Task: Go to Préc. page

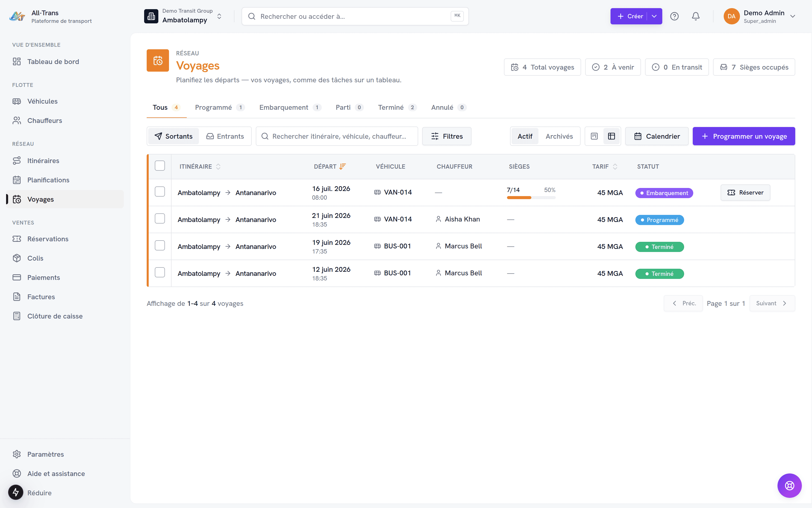Action: point(683,303)
